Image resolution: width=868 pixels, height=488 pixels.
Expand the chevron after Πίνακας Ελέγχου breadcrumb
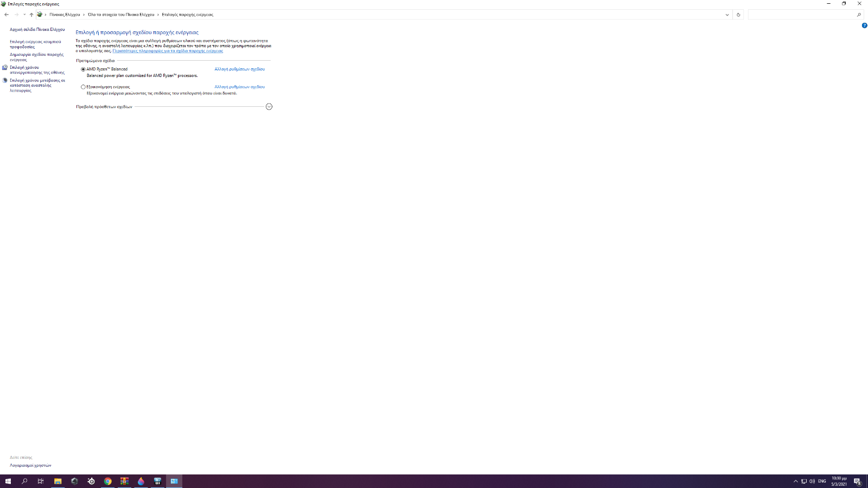[84, 15]
